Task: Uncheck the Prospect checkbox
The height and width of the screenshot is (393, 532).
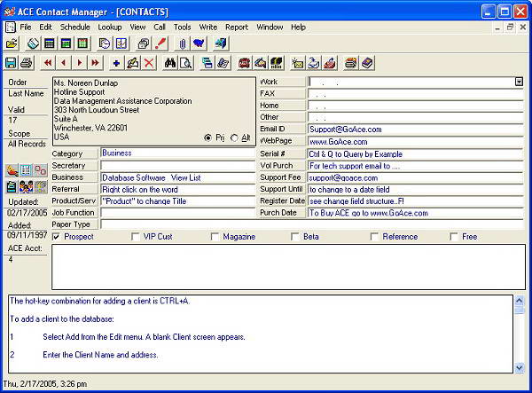Action: point(57,237)
